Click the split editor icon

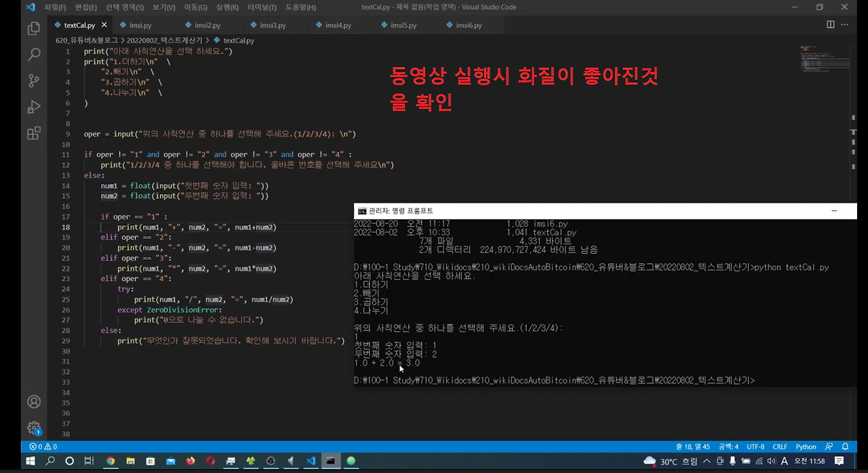[x=830, y=24]
